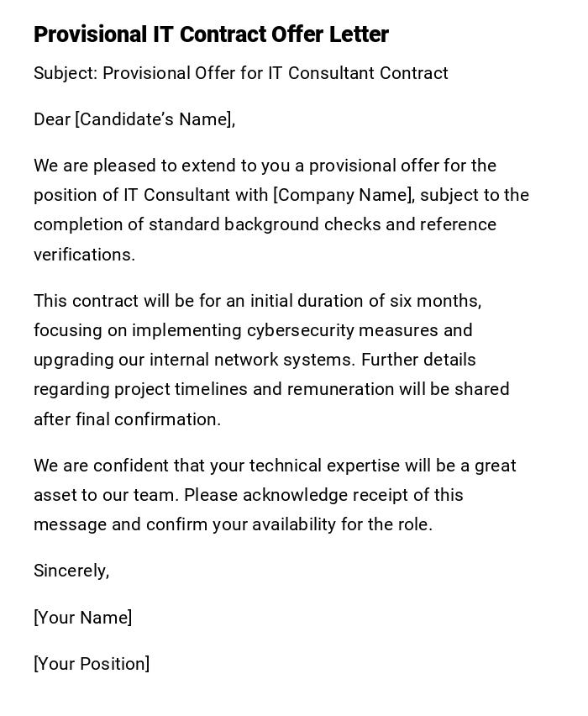Select the [Company Name] placeholder
Image resolution: width=588 pixels, height=716 pixels.
pyautogui.click(x=344, y=195)
